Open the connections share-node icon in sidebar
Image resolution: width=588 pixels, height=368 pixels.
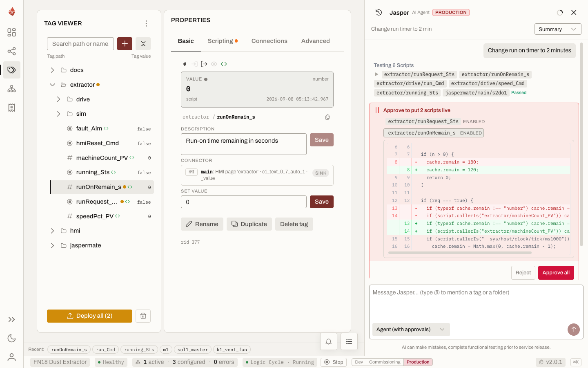point(12,51)
